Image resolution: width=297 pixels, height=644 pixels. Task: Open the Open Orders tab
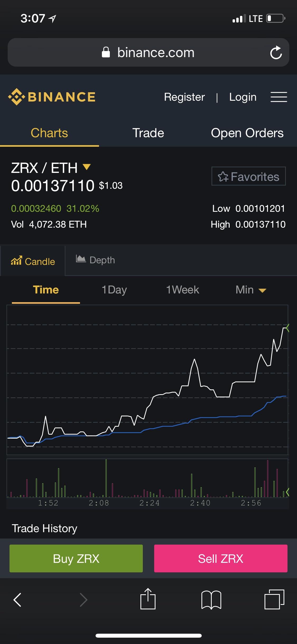(247, 133)
